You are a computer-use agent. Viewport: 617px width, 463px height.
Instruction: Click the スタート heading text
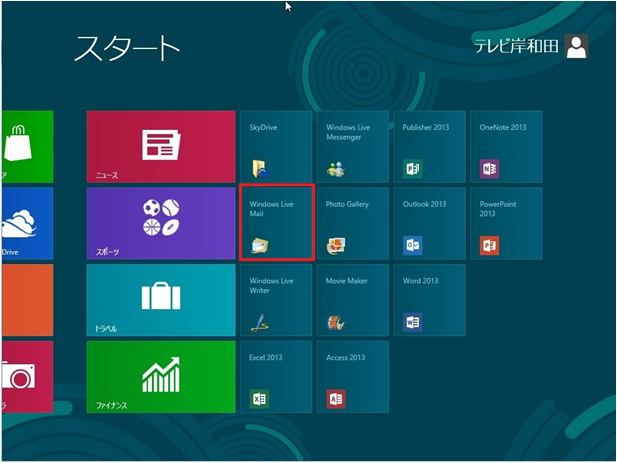(127, 48)
